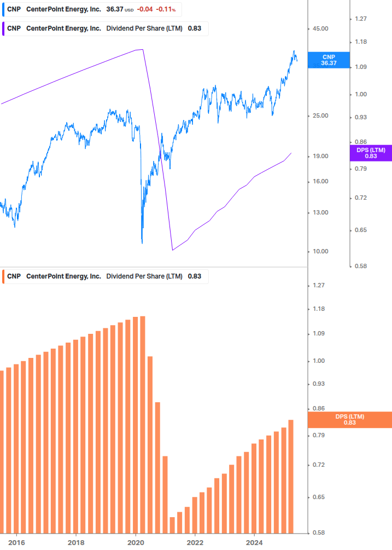Click the last orange bar at 0.83

click(291, 476)
